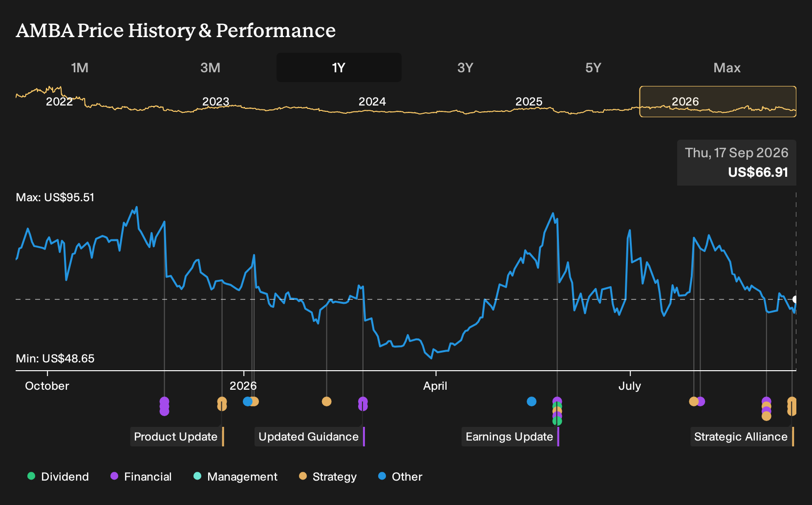The height and width of the screenshot is (505, 812).
Task: Open the multicolored marker stack above Earnings Update
Action: click(x=557, y=411)
